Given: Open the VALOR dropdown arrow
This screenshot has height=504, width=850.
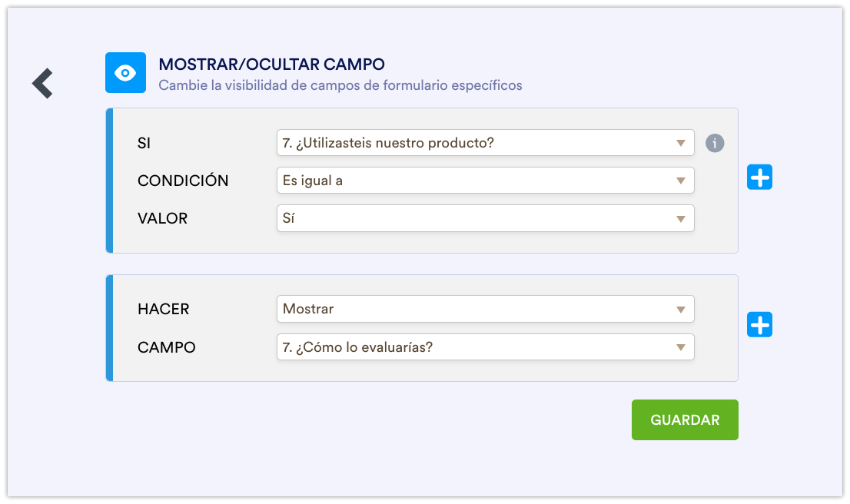Looking at the screenshot, I should pos(680,218).
